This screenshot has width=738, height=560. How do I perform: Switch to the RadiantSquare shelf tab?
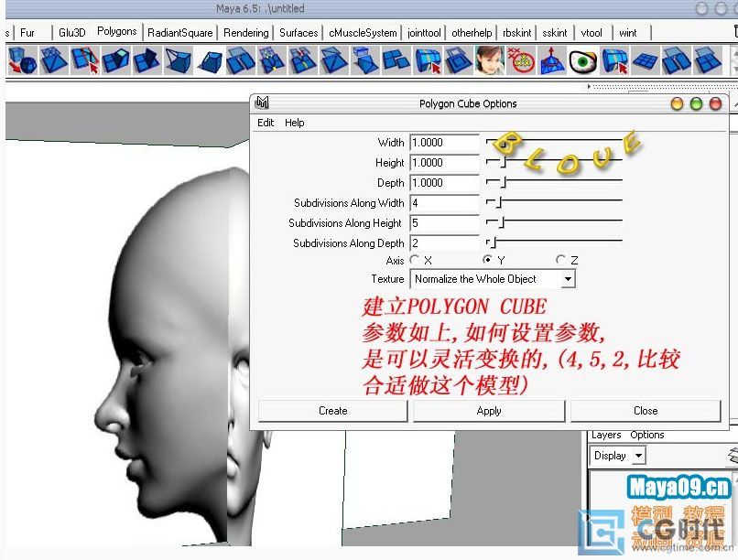tap(179, 33)
